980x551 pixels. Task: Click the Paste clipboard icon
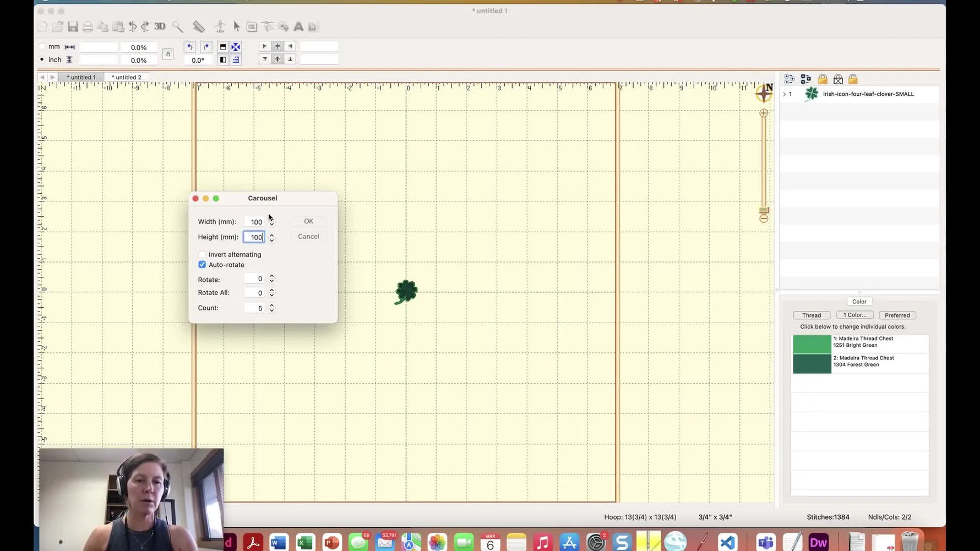[118, 26]
